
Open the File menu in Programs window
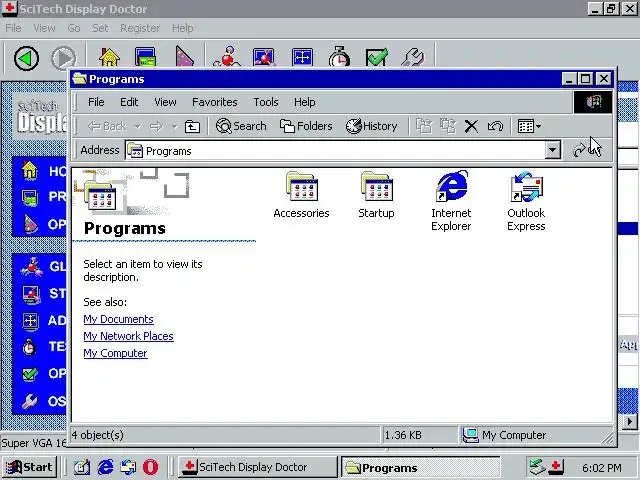tap(96, 102)
